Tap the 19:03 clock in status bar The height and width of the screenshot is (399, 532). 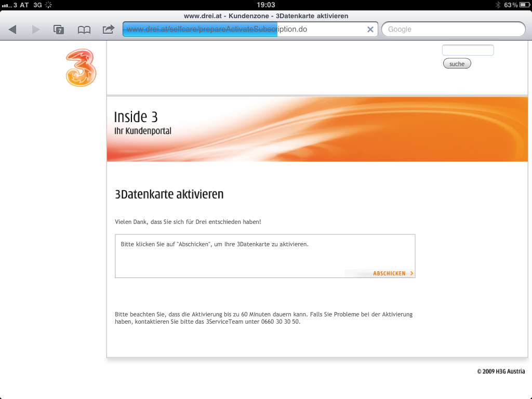coord(265,5)
